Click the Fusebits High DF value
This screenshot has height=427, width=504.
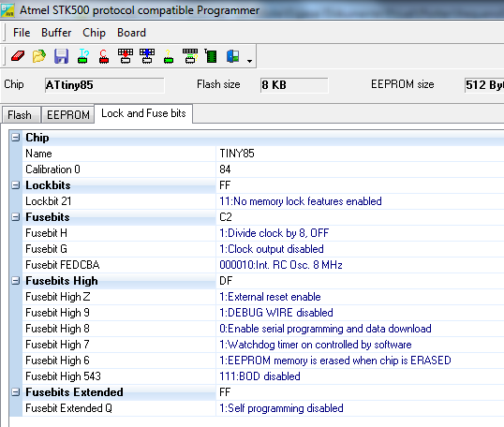[x=226, y=281]
